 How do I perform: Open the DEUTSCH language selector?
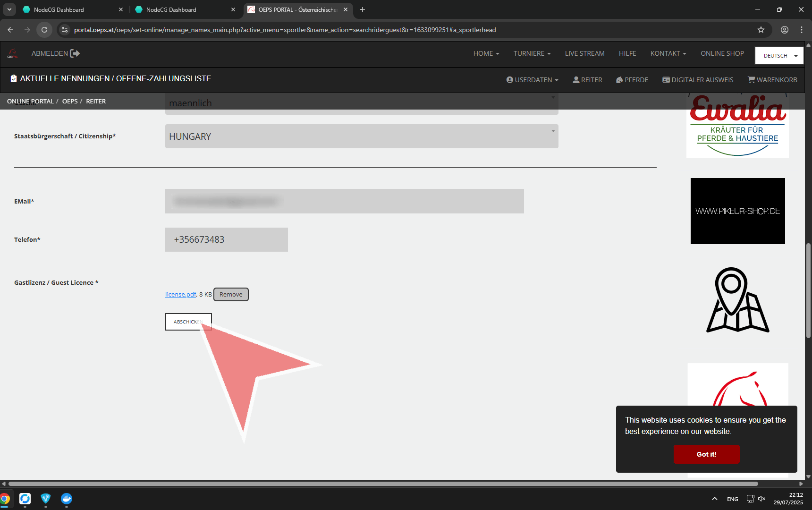[x=779, y=56]
